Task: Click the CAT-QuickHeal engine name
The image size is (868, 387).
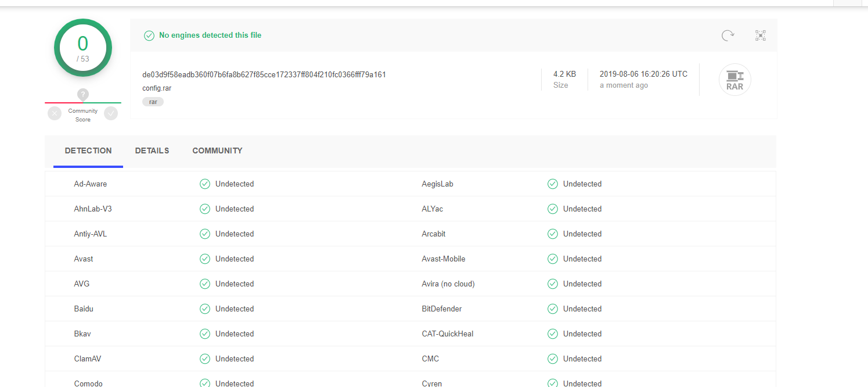Action: tap(449, 334)
